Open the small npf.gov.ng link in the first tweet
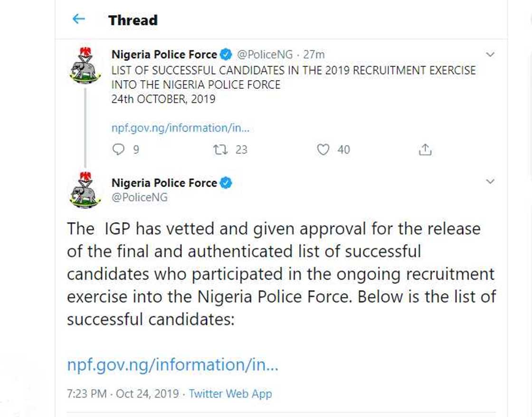532x417 pixels. [180, 128]
